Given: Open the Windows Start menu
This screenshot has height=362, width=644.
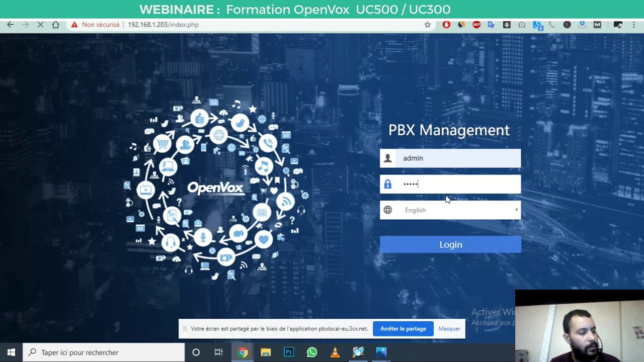Looking at the screenshot, I should (11, 352).
